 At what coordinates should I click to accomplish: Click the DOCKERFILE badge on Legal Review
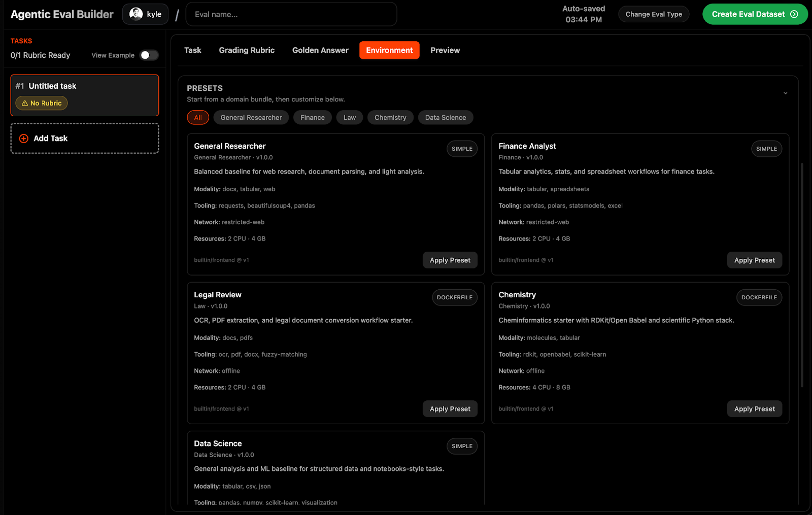click(454, 297)
